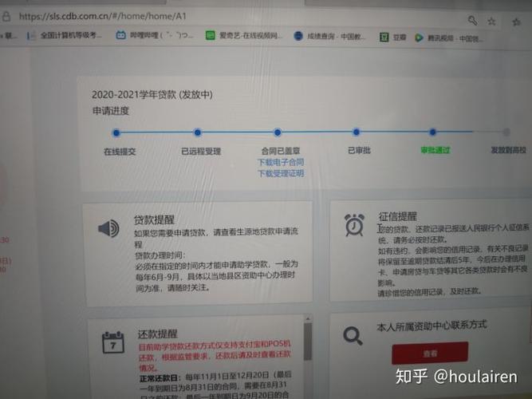
Task: Click the 贷款提醒 title
Action: pos(154,219)
